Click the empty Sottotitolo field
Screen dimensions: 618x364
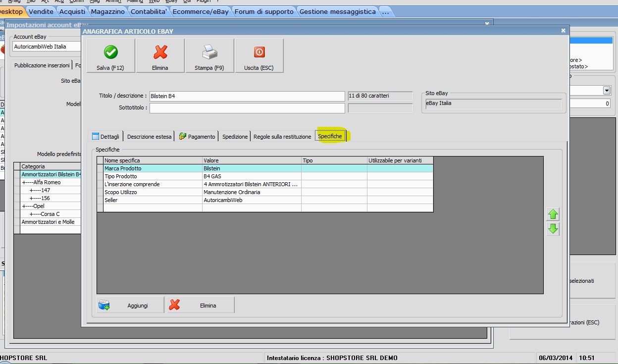[247, 108]
